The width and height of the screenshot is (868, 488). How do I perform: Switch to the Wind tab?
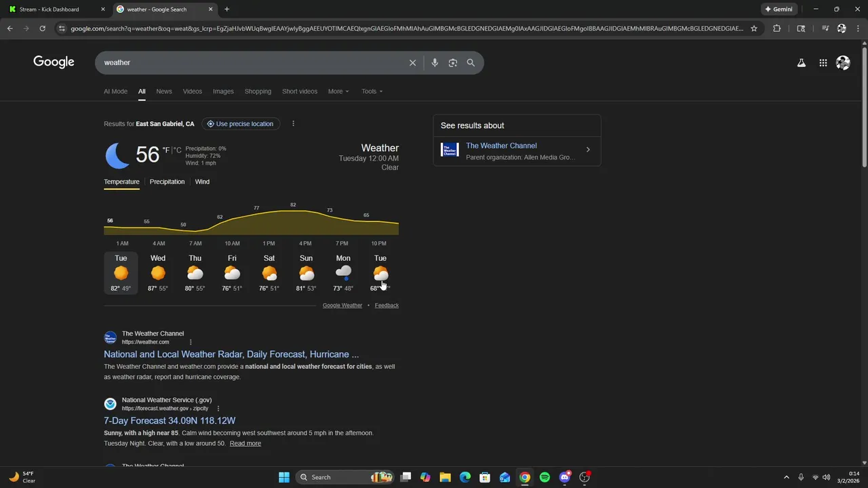(x=202, y=182)
